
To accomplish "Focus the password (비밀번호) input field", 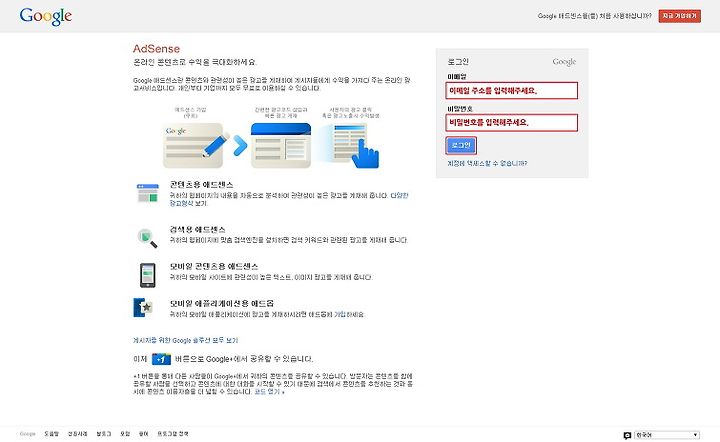I will pos(512,123).
